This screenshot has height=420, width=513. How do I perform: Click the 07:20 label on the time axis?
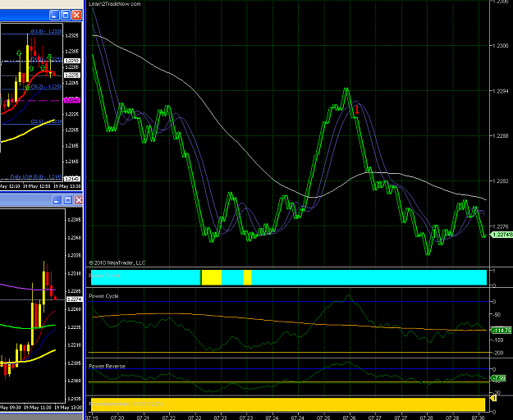click(x=117, y=418)
